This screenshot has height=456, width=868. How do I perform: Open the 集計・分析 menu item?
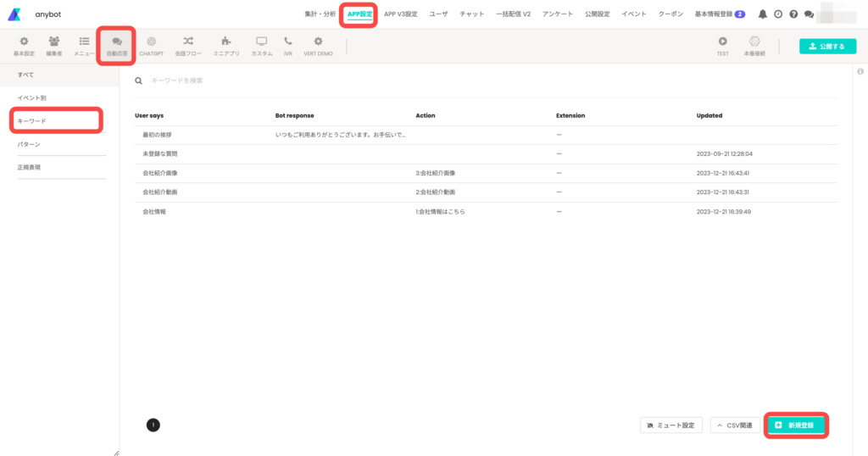(x=320, y=14)
